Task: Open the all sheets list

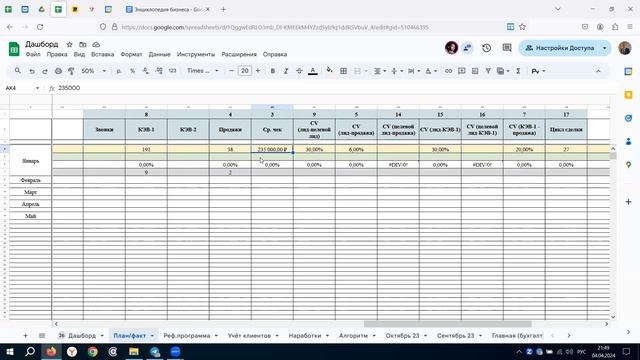Action: click(x=42, y=336)
